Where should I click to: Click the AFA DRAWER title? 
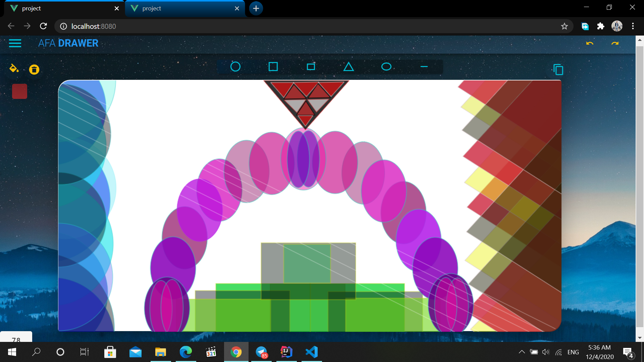click(x=68, y=43)
